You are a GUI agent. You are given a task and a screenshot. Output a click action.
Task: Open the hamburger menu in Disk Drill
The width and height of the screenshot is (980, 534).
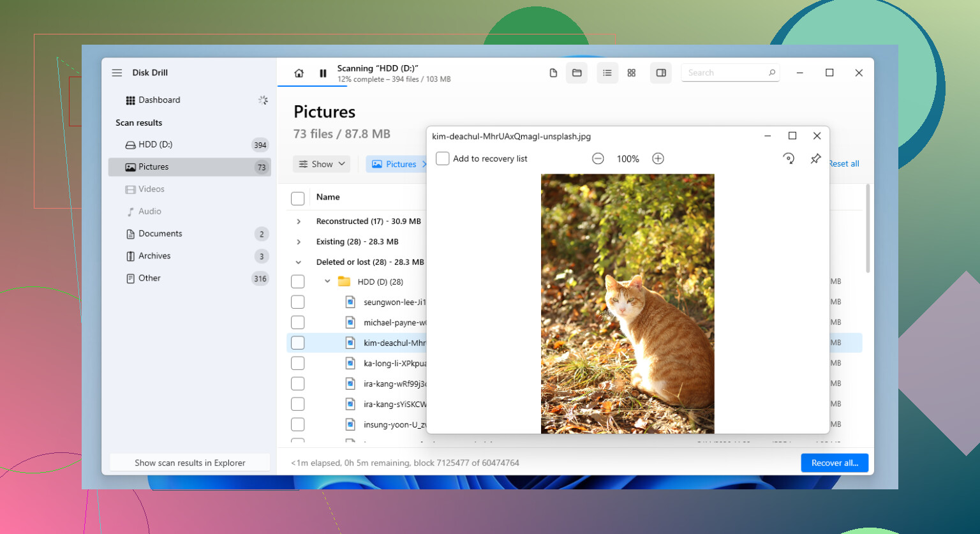pyautogui.click(x=117, y=73)
